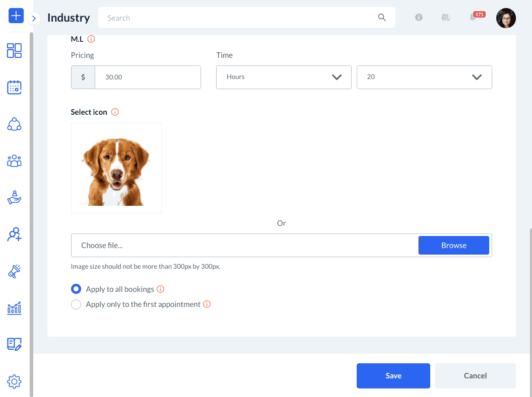Open the bar chart reports icon

point(14,308)
